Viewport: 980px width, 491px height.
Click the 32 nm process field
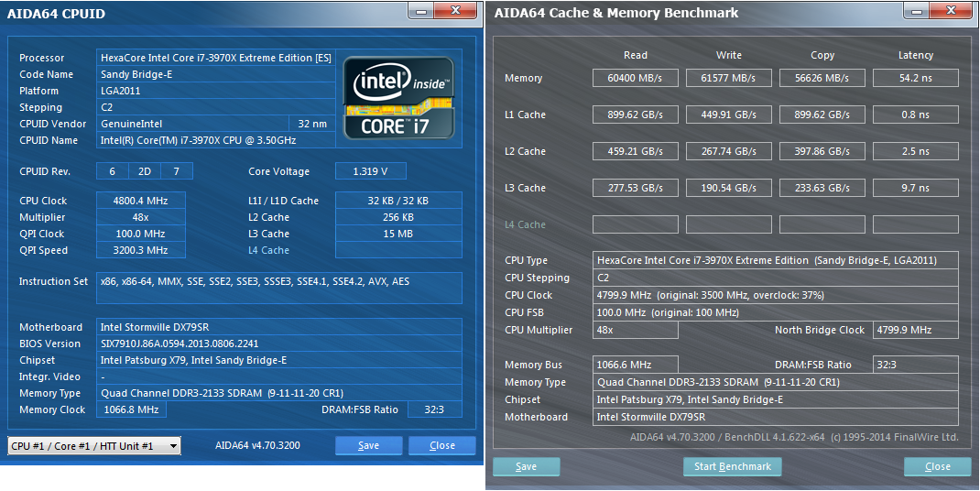coord(312,124)
